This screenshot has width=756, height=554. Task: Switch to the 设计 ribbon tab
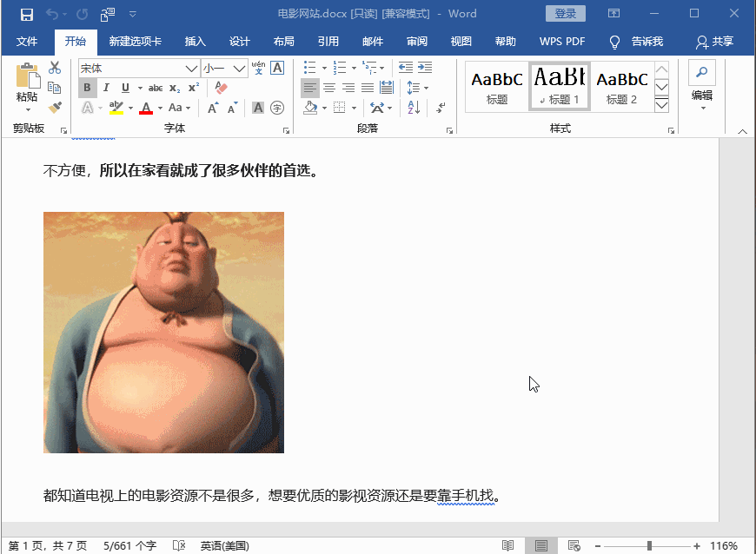(239, 42)
